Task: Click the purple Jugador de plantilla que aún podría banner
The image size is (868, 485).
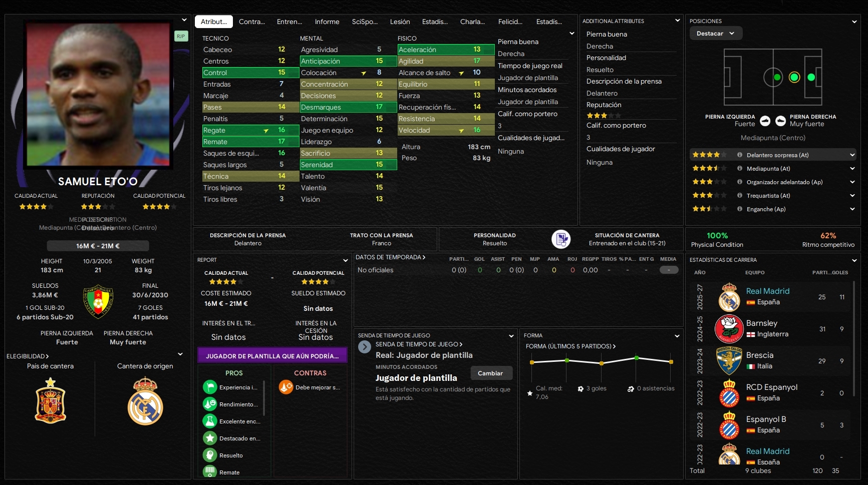Action: click(x=272, y=356)
